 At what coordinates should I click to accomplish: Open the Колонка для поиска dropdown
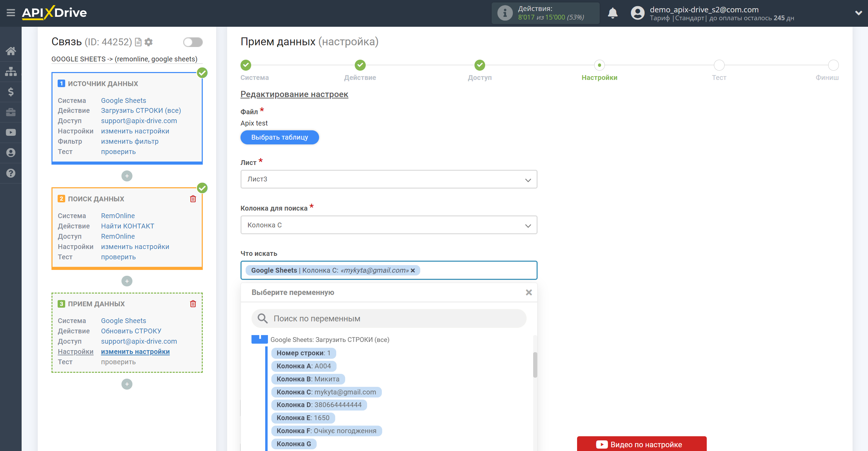(389, 225)
